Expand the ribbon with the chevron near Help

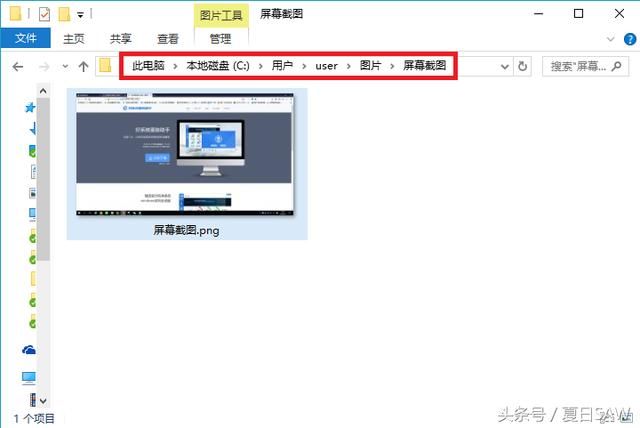(611, 39)
